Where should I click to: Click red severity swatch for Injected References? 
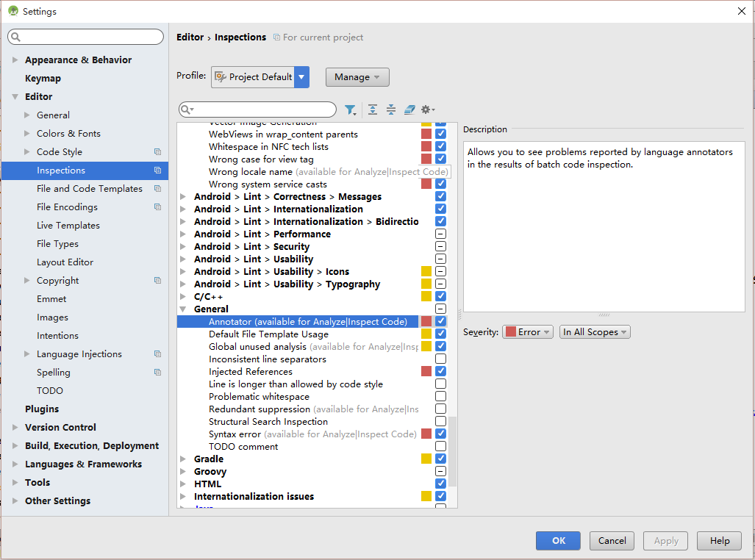426,371
